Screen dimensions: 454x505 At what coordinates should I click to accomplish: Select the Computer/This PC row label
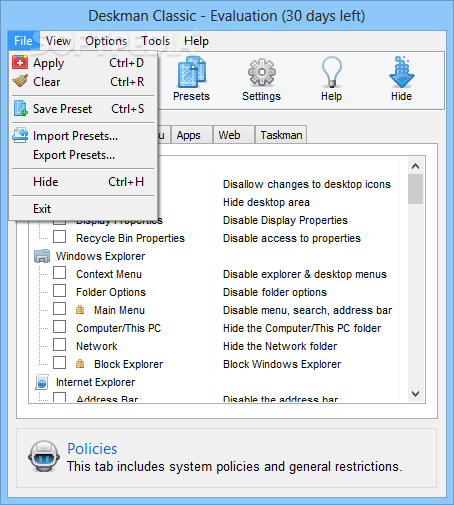click(118, 328)
